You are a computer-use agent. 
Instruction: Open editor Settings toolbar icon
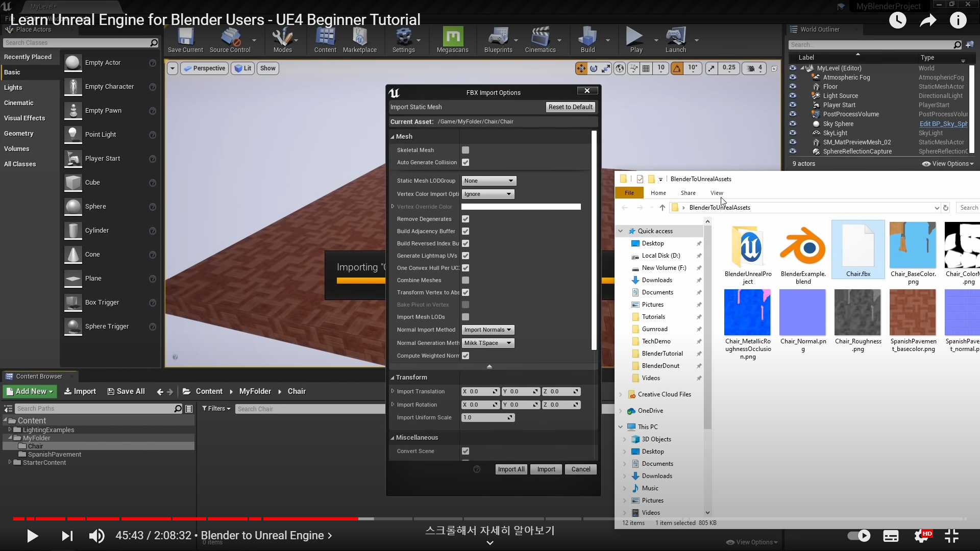click(x=403, y=39)
